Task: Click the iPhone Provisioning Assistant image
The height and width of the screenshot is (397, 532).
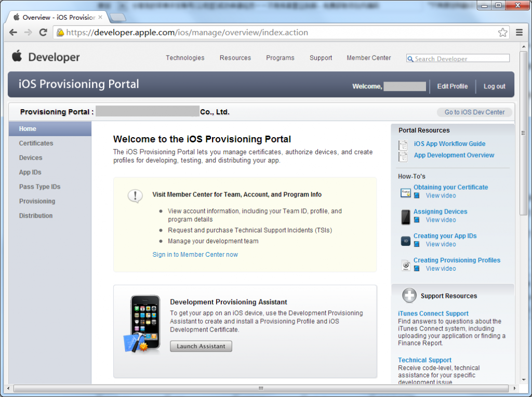Action: click(142, 324)
